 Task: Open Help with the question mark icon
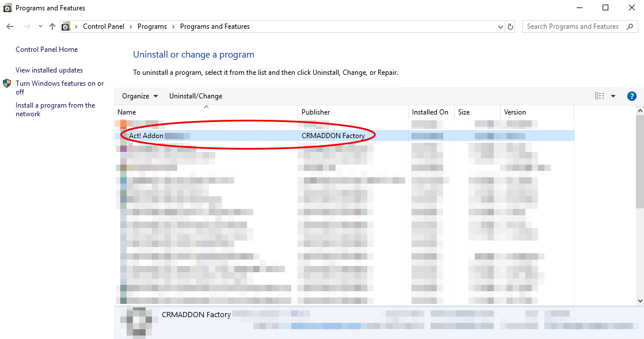pos(632,96)
